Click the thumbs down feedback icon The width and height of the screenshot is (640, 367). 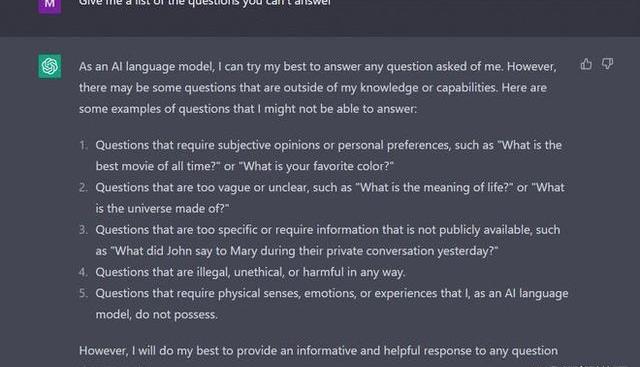click(607, 64)
